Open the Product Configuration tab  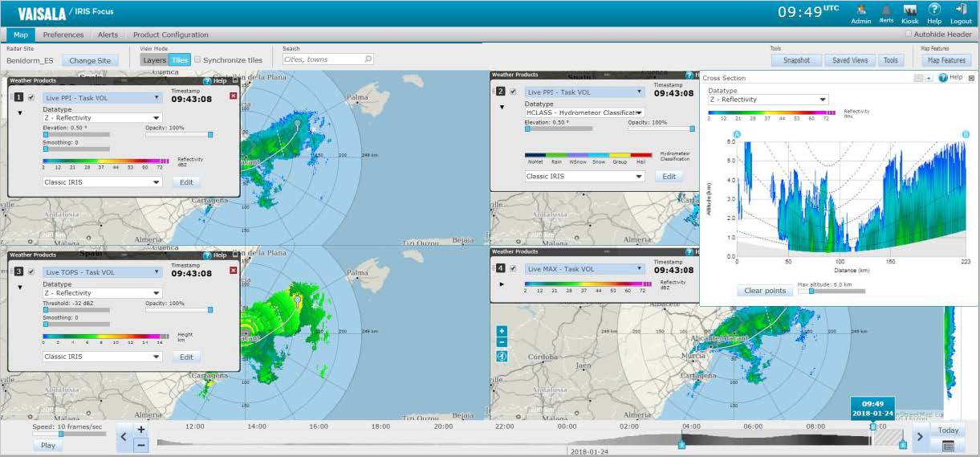point(170,35)
